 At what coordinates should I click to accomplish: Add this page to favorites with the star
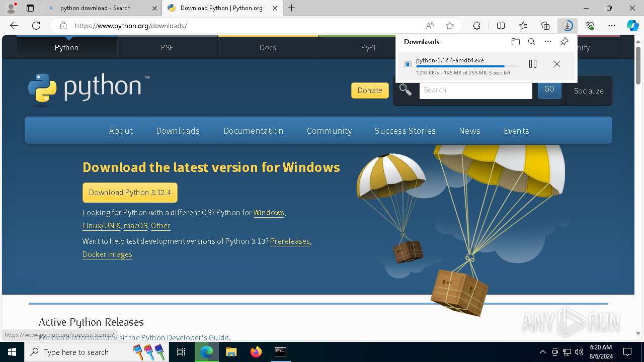tap(450, 26)
